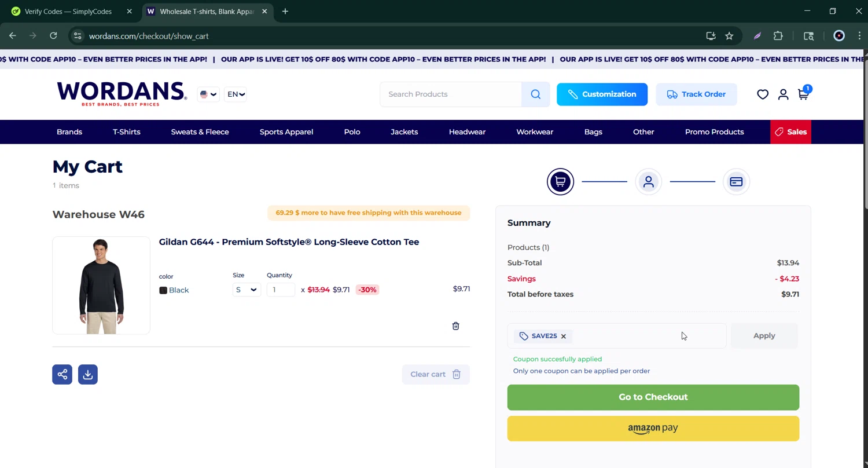Click the Quantity input field
Viewport: 868px width, 468px height.
pos(281,290)
